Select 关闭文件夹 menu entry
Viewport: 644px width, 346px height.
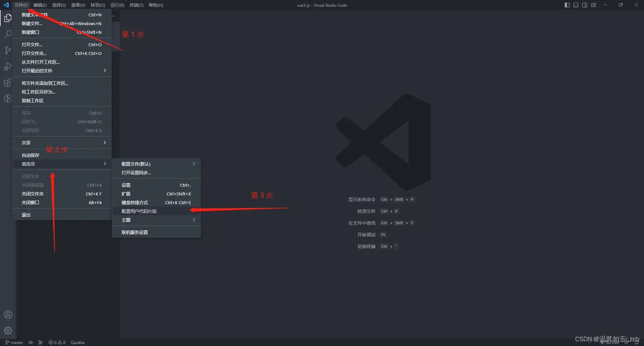[62, 194]
